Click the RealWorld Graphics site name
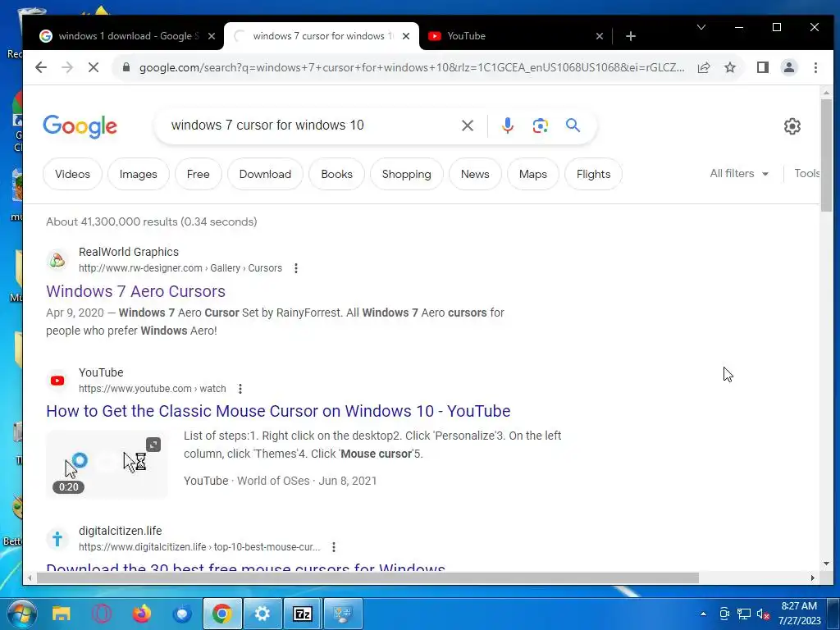 (129, 252)
